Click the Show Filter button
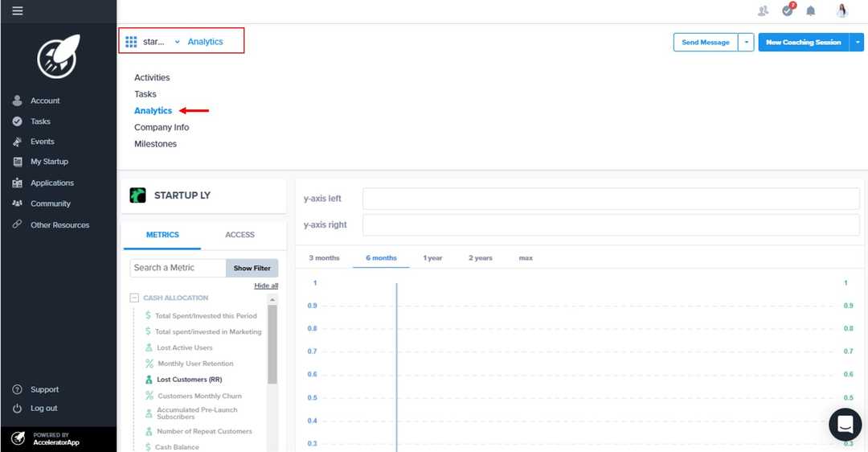This screenshot has height=452, width=868. tap(252, 268)
